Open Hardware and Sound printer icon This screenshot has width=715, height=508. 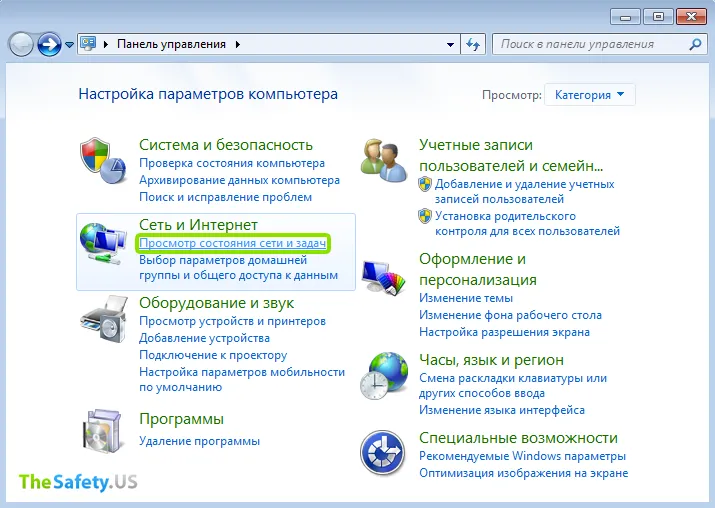pos(104,319)
